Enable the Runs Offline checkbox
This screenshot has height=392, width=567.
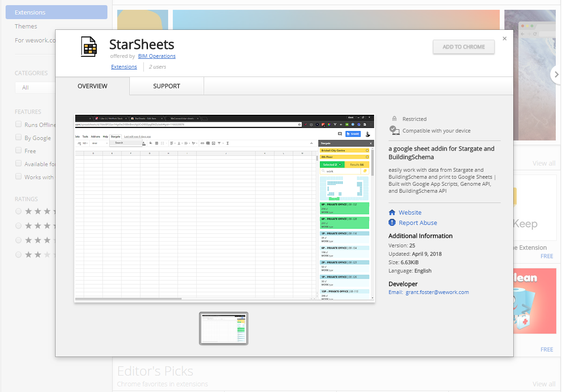pos(19,124)
